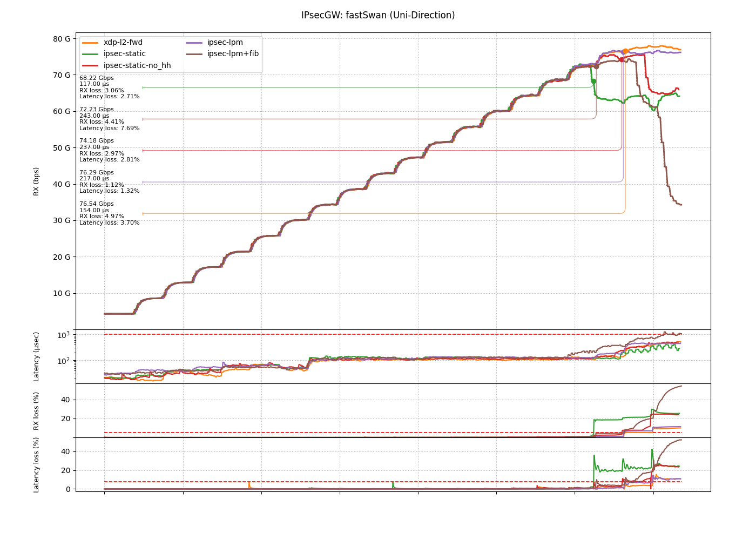
Task: Click the 50 G y-axis tick label
Action: [x=62, y=148]
